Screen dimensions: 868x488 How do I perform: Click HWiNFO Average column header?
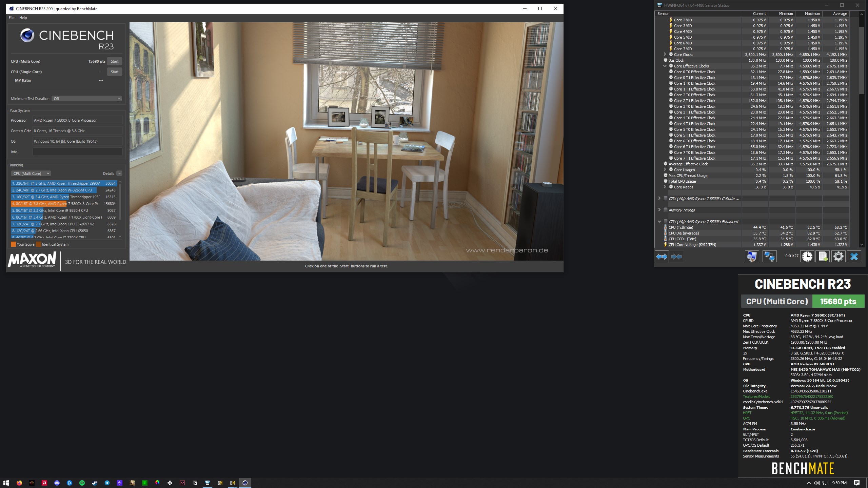[x=836, y=14]
